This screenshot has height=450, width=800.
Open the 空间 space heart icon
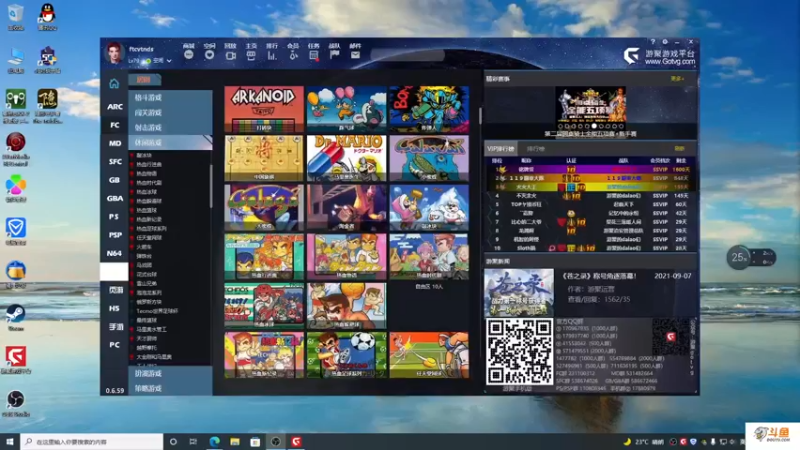[x=209, y=55]
